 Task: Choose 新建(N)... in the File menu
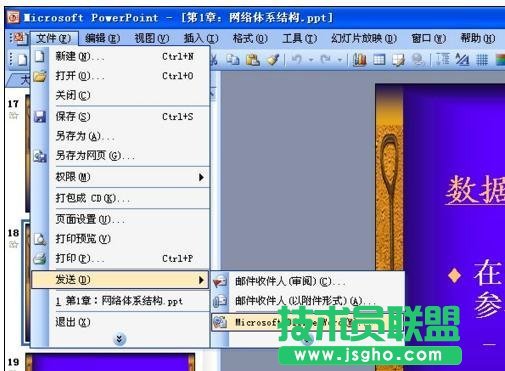pyautogui.click(x=121, y=56)
